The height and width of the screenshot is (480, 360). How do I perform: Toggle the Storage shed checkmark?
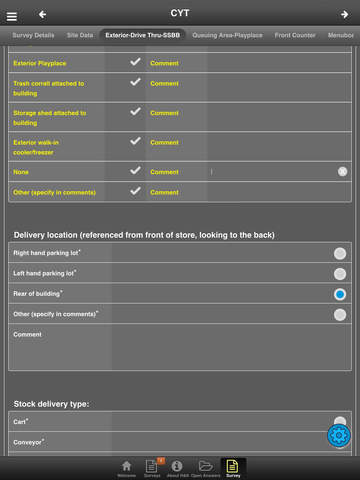pyautogui.click(x=135, y=112)
